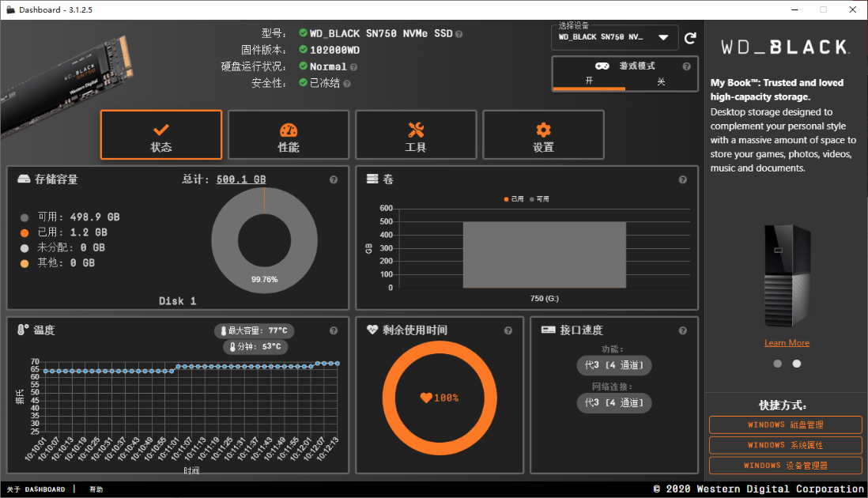Click the thermometer icon next to 温度
Screen dimensions: 868x498
pos(22,330)
